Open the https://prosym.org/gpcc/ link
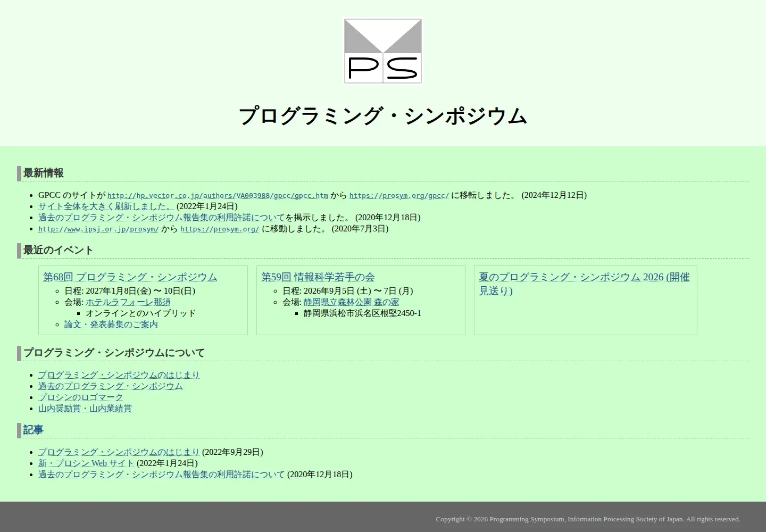 [399, 196]
